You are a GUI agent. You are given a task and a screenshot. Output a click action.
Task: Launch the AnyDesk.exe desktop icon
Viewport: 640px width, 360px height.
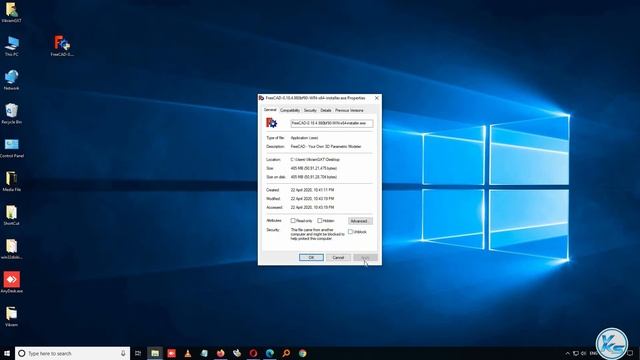(11, 283)
